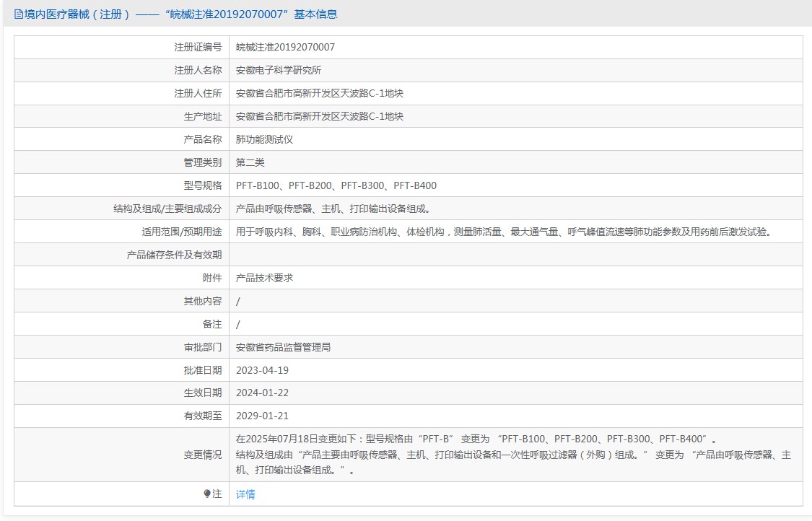Screen dimensions: 812x521
Task: Click the document icon in the page header
Action: [19, 14]
